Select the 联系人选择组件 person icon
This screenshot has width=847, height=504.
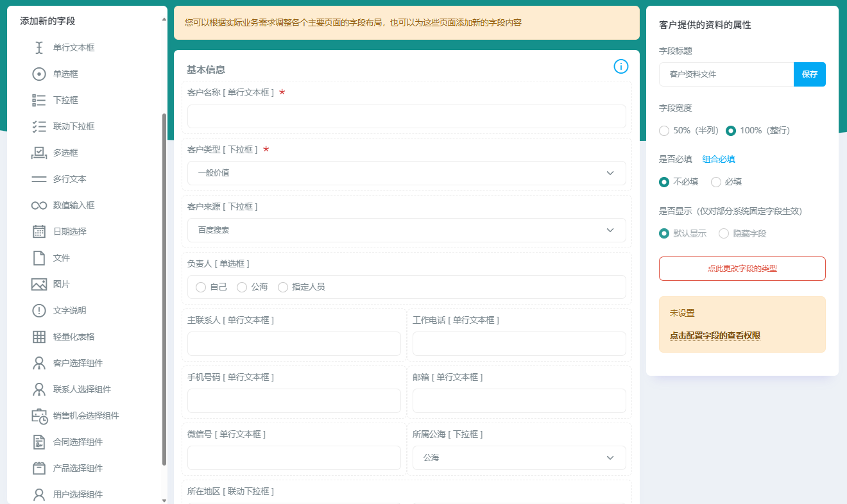39,389
